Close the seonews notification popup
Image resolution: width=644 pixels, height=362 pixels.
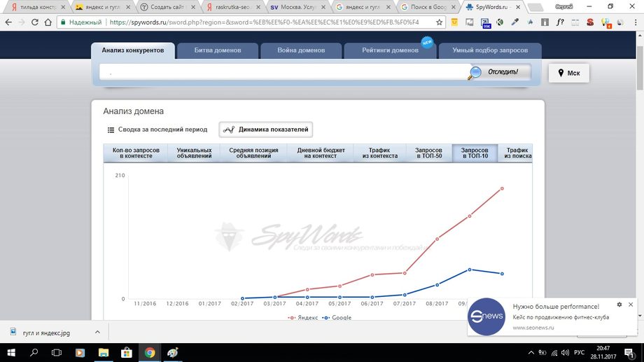631,305
